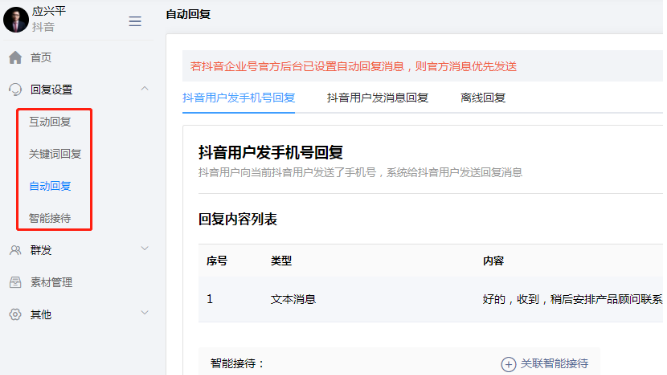Viewport: 667px width, 375px height.
Task: Click row number 1 cell
Action: (210, 299)
